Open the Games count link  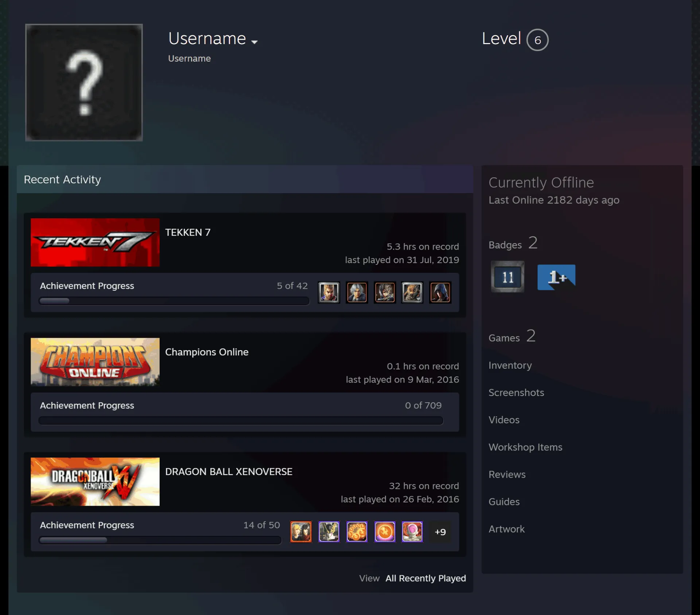coord(512,336)
